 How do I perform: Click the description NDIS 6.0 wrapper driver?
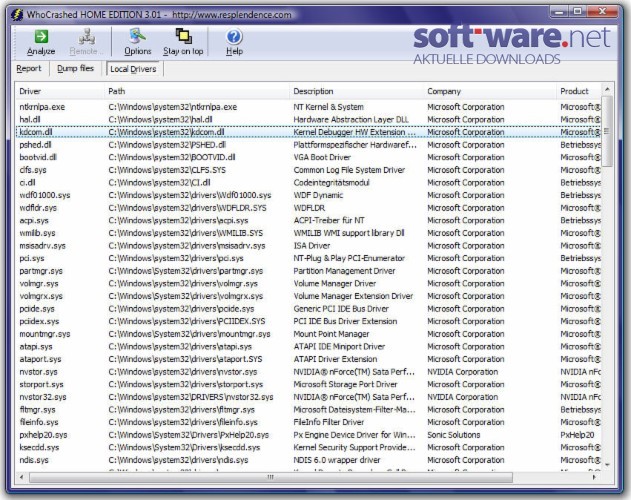pos(336,460)
